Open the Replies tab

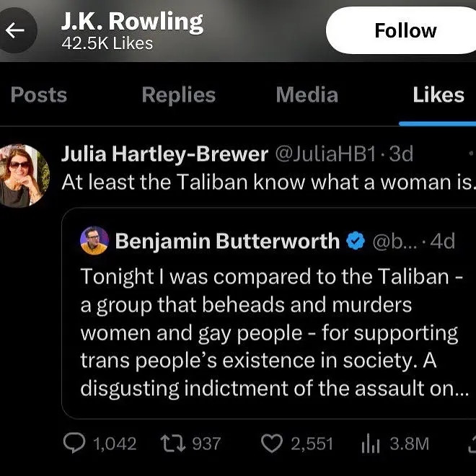(178, 95)
